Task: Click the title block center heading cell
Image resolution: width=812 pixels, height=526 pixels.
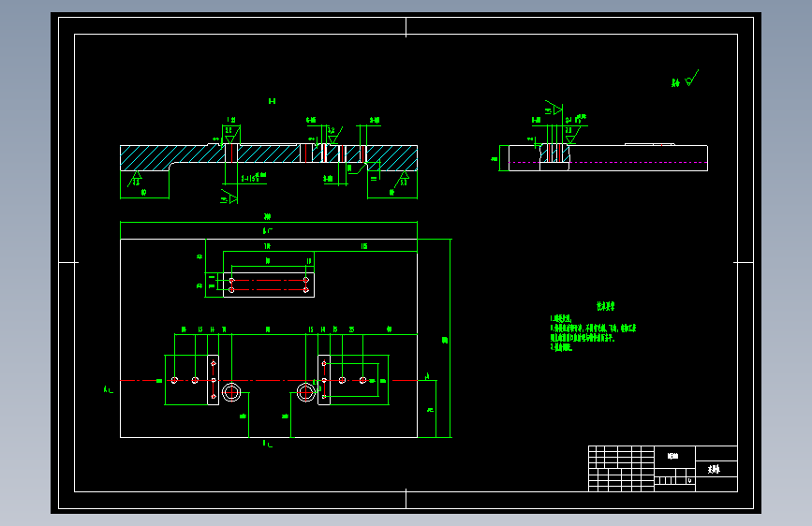Action: (674, 457)
